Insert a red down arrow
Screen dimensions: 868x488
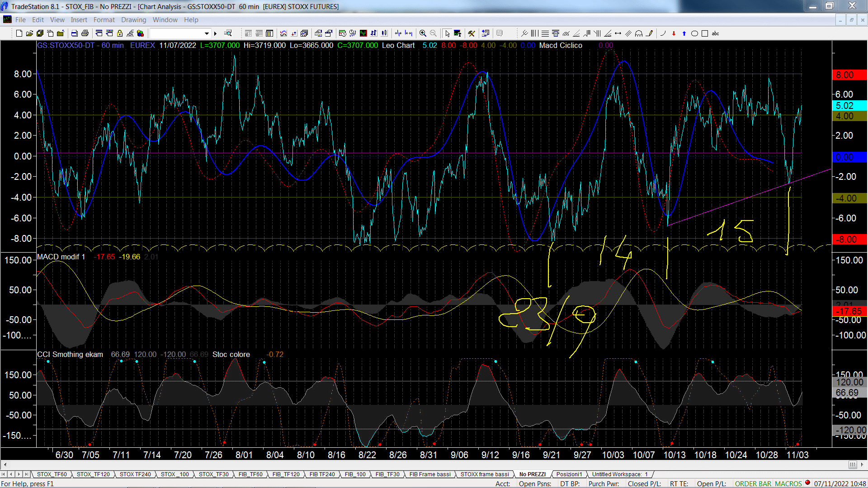point(674,33)
